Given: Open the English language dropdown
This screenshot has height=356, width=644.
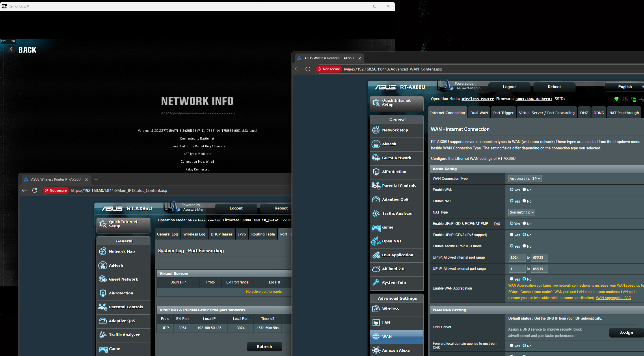Looking at the screenshot, I should [x=625, y=87].
